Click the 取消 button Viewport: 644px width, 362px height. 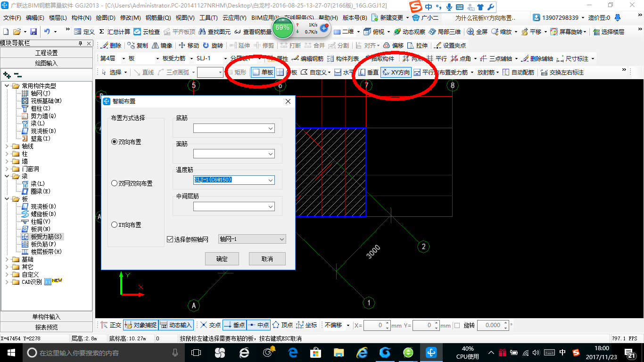coord(267,259)
